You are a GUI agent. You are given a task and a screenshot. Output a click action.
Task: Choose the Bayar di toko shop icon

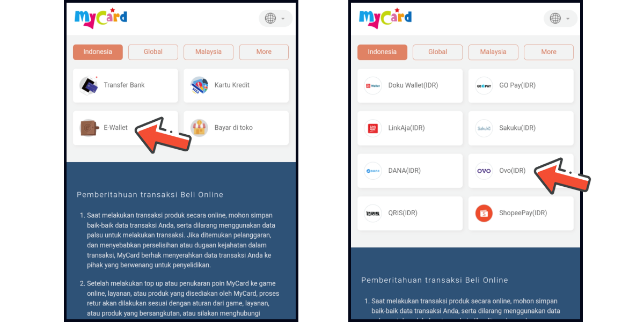(x=199, y=128)
